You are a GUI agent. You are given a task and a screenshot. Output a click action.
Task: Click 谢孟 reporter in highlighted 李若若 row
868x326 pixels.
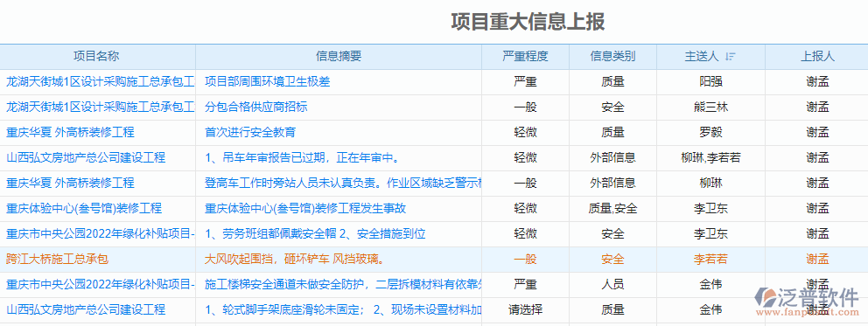coord(817,260)
